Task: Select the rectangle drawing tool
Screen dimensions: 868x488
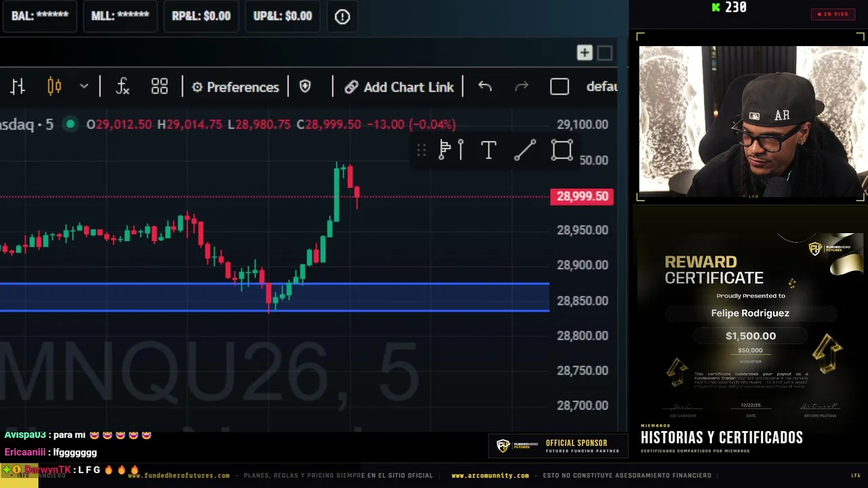Action: 561,150
